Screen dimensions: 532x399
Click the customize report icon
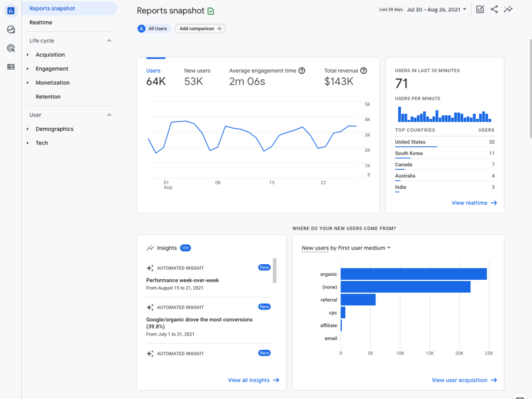click(480, 9)
